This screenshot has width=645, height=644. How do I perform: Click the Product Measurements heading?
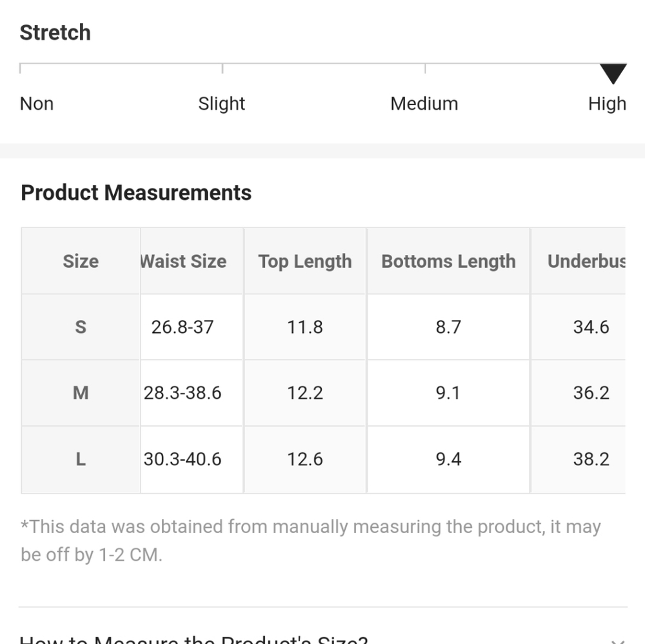click(136, 192)
